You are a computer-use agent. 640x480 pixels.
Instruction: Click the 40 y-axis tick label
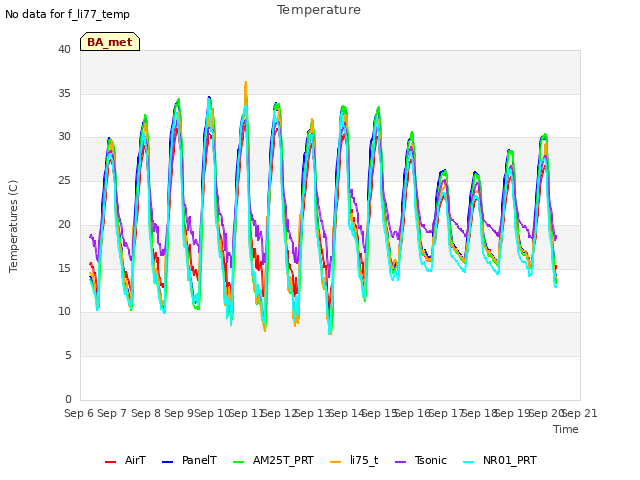coord(64,49)
